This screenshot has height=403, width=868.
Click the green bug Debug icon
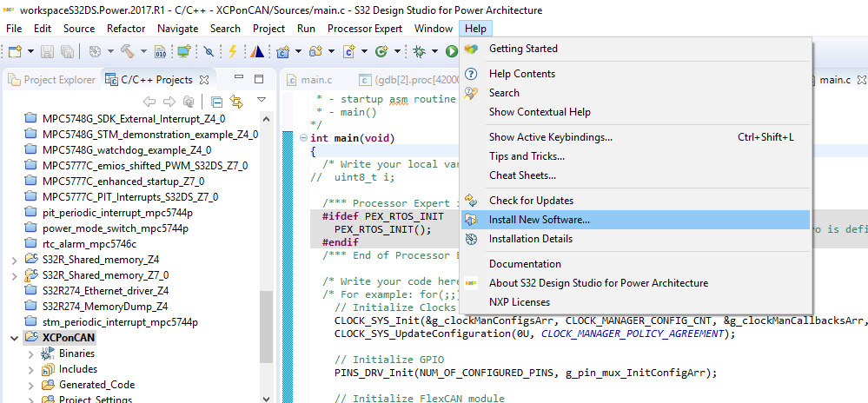[419, 51]
